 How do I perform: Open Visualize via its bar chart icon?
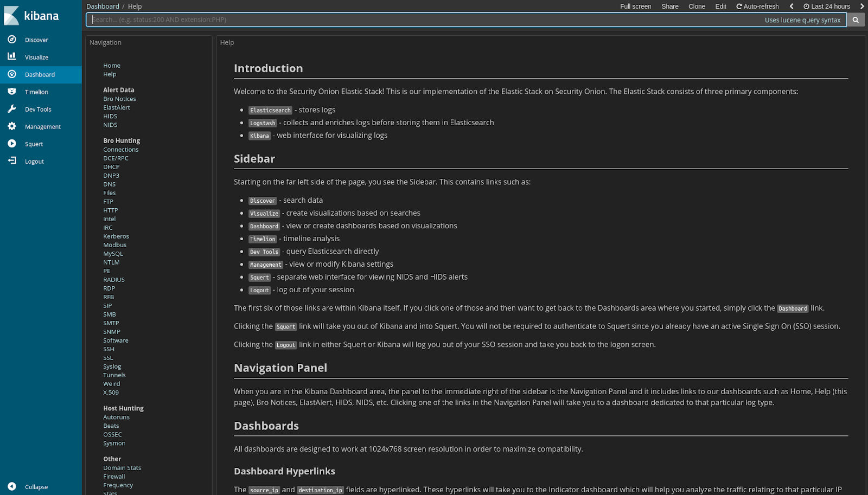[12, 56]
